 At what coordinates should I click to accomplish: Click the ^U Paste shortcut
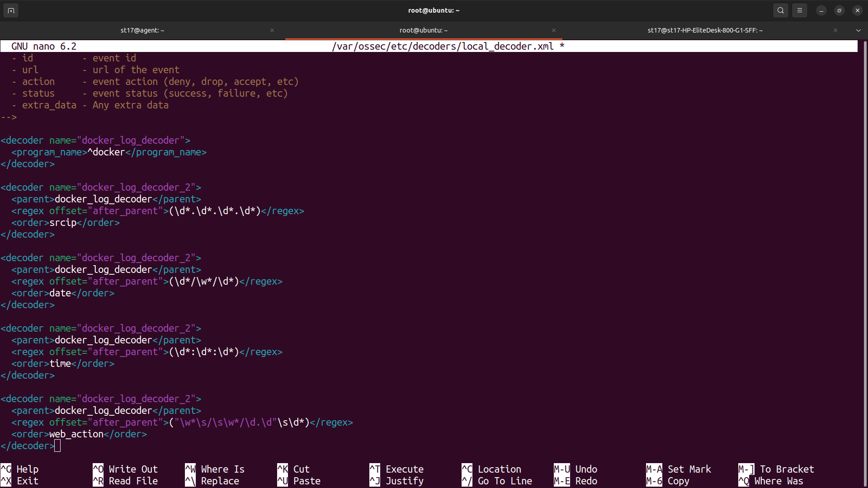click(x=299, y=481)
